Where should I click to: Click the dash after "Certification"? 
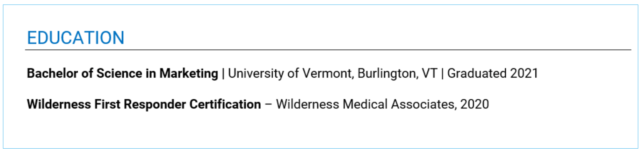click(268, 104)
